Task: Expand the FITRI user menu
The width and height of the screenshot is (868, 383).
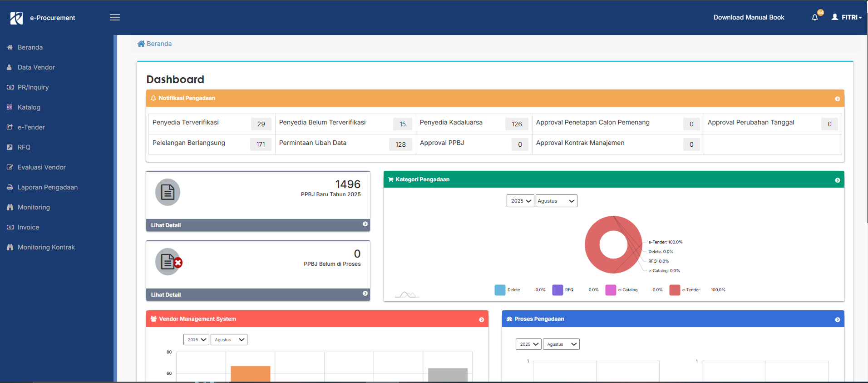Action: click(x=847, y=17)
